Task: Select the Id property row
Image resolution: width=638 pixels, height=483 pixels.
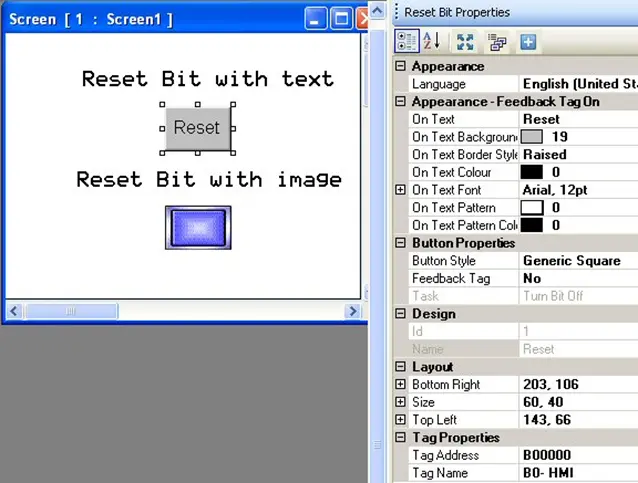Action: (x=523, y=331)
